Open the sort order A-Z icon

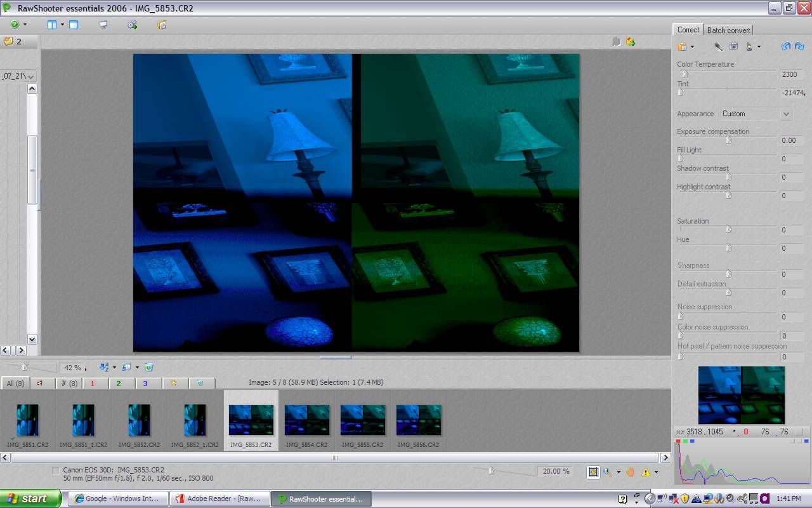104,367
